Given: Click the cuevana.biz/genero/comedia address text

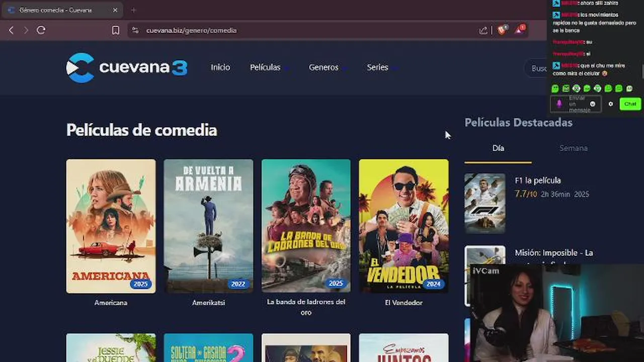Looking at the screenshot, I should (x=191, y=30).
